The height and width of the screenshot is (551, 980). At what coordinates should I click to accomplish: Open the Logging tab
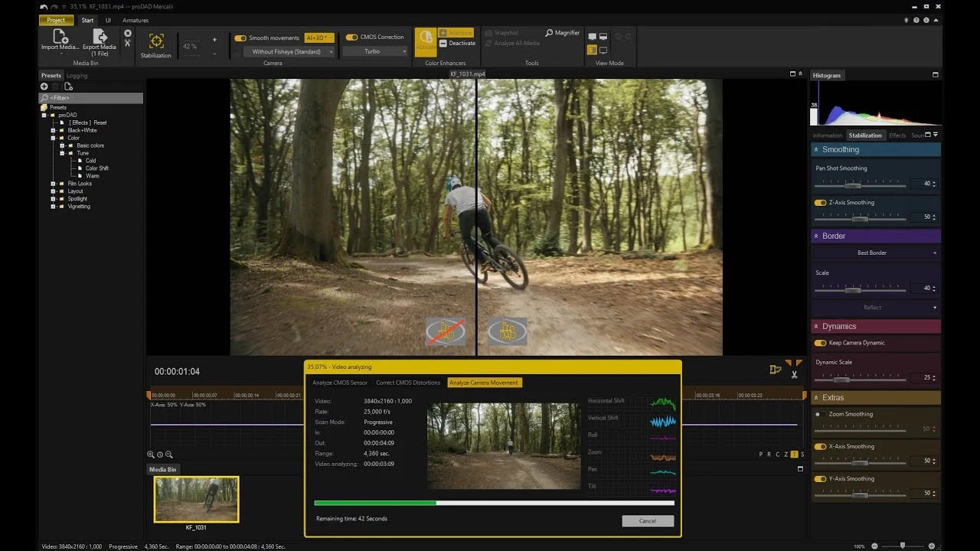pyautogui.click(x=77, y=76)
